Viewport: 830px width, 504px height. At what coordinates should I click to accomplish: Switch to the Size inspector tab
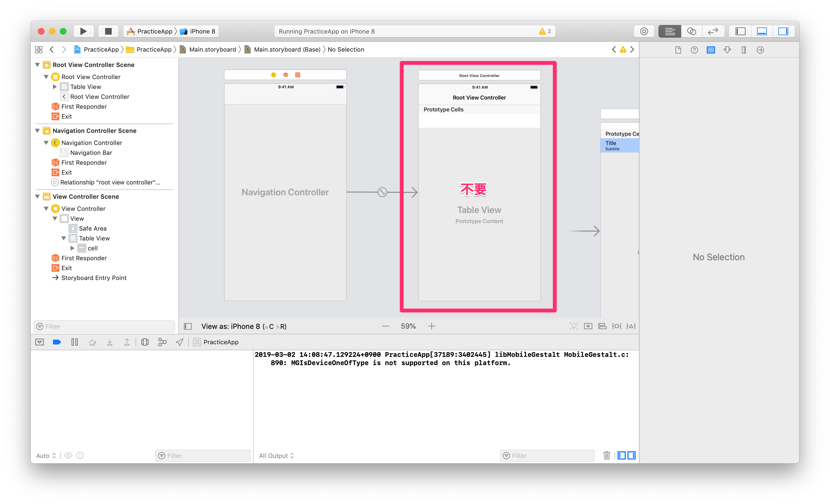click(x=744, y=50)
